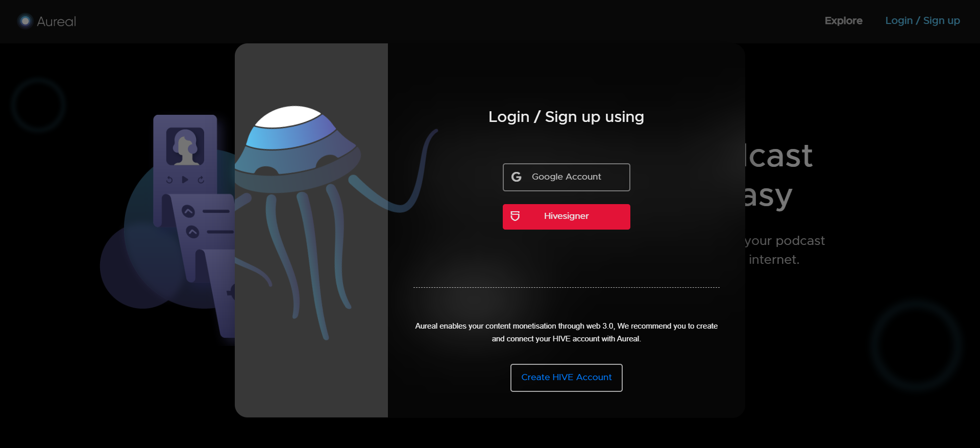Click the Google G icon
This screenshot has width=980, height=448.
coord(517,177)
